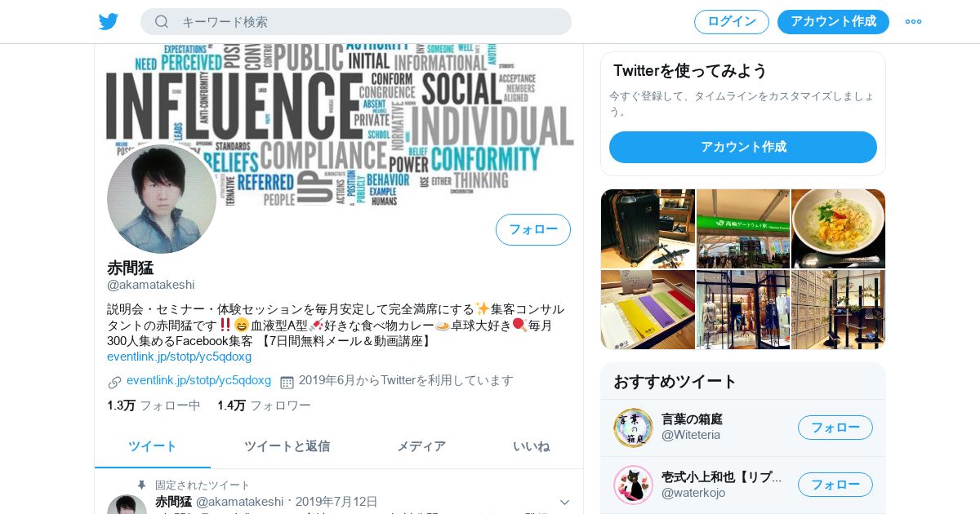Open 言葉の箱庭 avatar icon
The width and height of the screenshot is (980, 514).
(x=633, y=428)
